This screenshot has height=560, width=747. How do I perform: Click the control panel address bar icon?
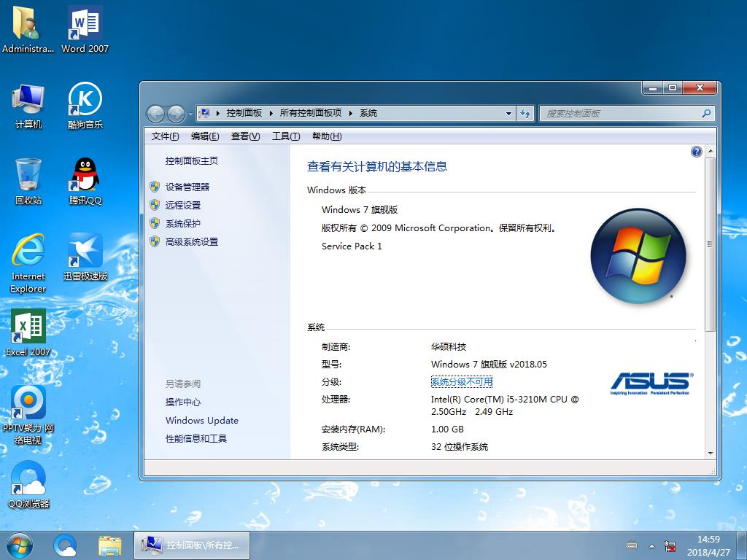204,113
